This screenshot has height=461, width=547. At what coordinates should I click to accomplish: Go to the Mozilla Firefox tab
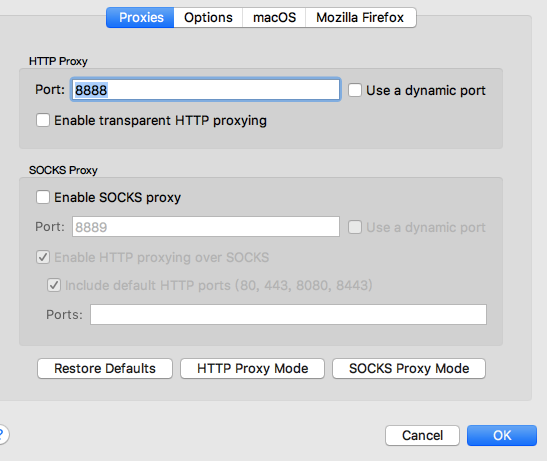tap(360, 17)
